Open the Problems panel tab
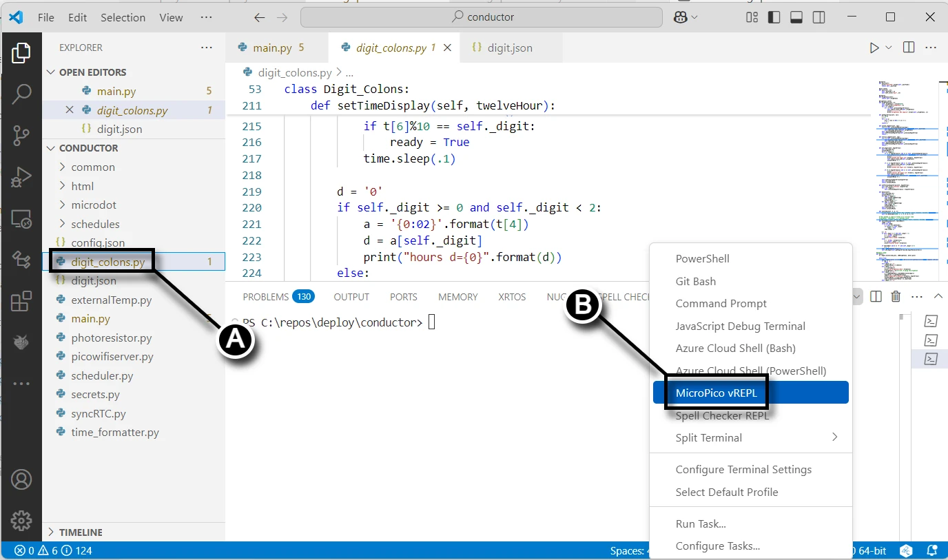Screen dimensions: 948x560 [278, 297]
